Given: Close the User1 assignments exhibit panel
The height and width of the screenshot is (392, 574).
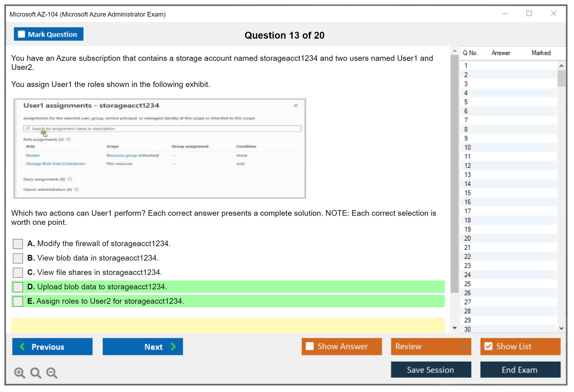Looking at the screenshot, I should point(296,106).
